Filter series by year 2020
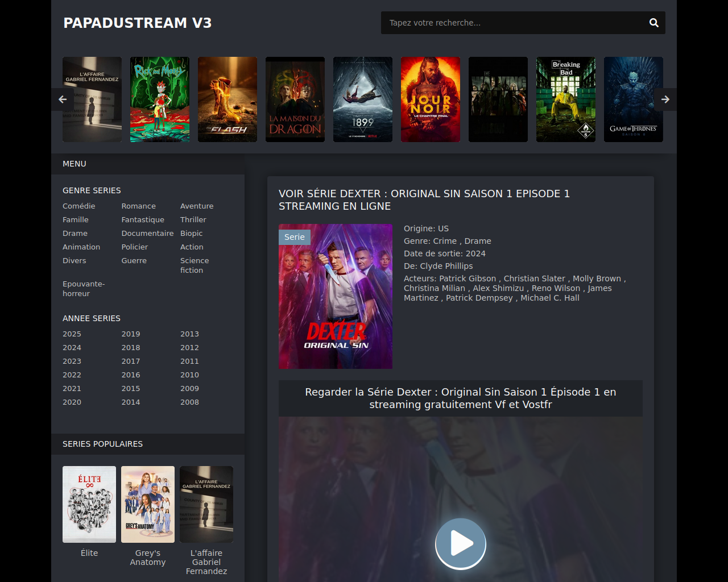The image size is (728, 582). tap(72, 402)
